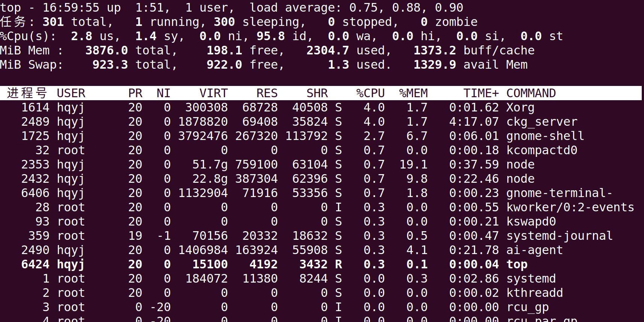This screenshot has height=322, width=644.
Task: Select the %MEM column header
Action: 413,93
